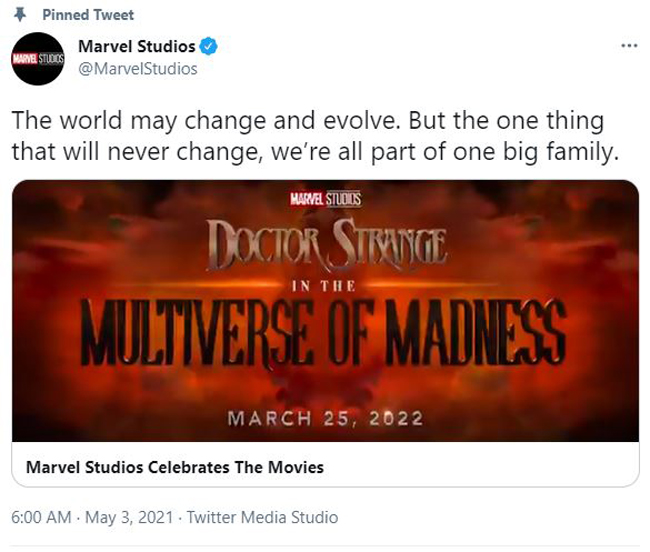The width and height of the screenshot is (650, 552).
Task: Click the Twitter Media Studio source link
Action: [x=262, y=518]
